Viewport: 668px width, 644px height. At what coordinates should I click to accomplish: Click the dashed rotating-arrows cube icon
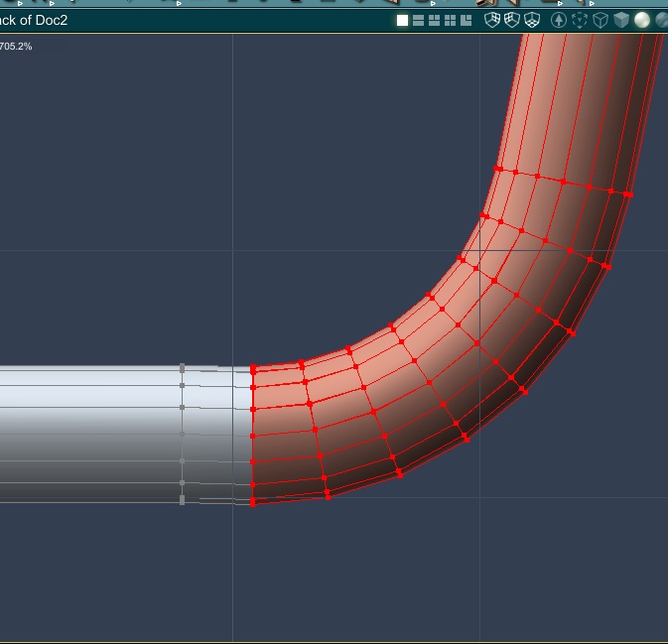click(x=580, y=20)
